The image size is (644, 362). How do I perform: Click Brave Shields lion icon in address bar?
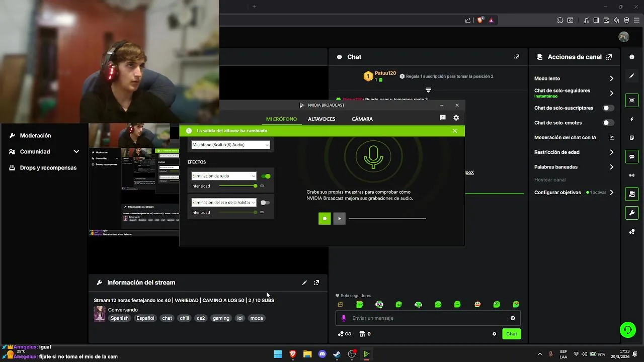(480, 20)
